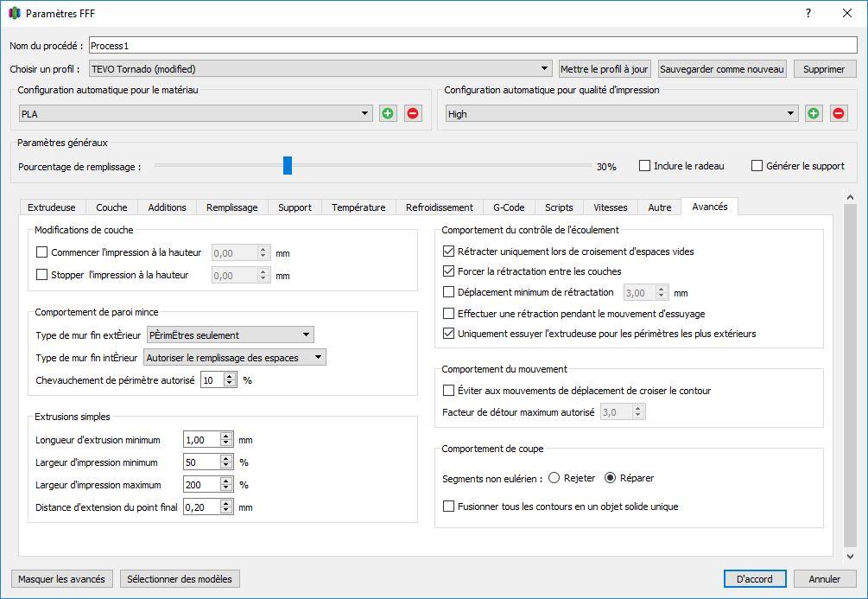Open the Scripts tab
This screenshot has width=868, height=599.
point(559,207)
